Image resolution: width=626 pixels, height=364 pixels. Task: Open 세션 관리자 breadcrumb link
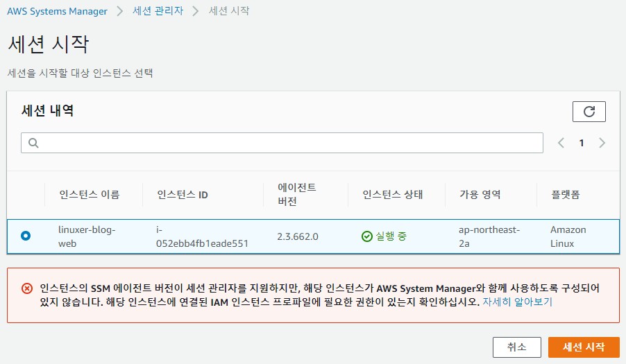point(158,11)
